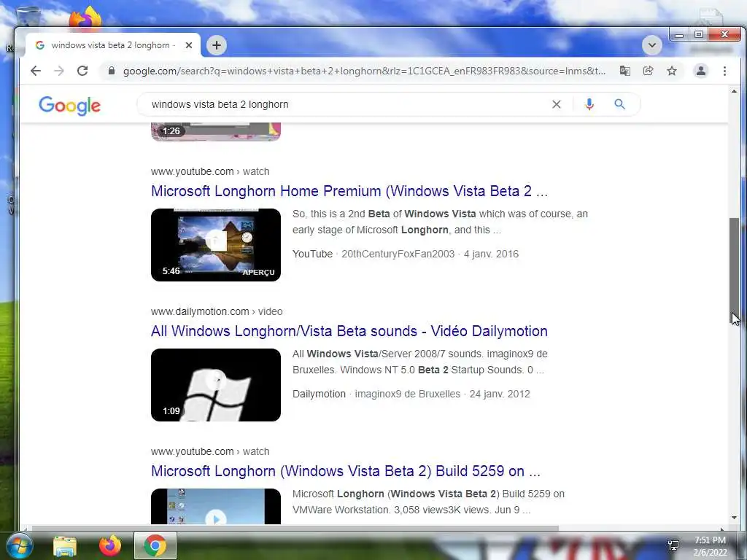Reload the page with the refresh icon
The image size is (747, 560).
[x=82, y=71]
